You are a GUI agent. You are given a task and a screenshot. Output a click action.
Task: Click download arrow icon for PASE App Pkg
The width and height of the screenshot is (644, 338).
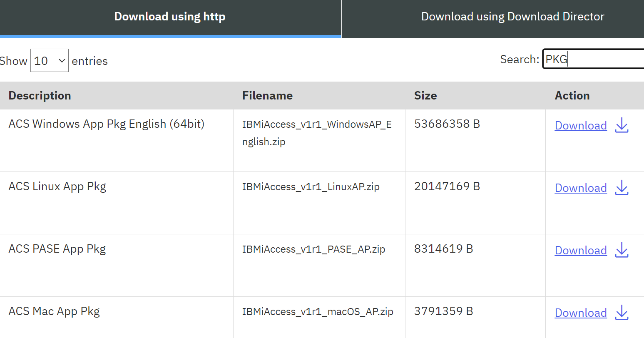pyautogui.click(x=622, y=250)
